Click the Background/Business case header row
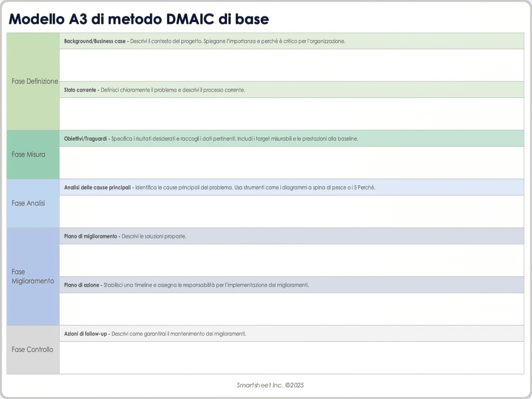The height and width of the screenshot is (399, 532). 291,41
